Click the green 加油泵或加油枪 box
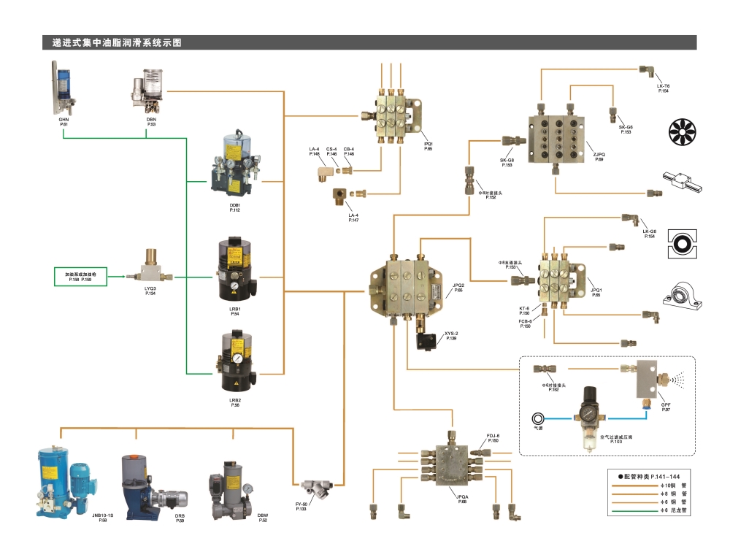The image size is (730, 560). (x=80, y=277)
